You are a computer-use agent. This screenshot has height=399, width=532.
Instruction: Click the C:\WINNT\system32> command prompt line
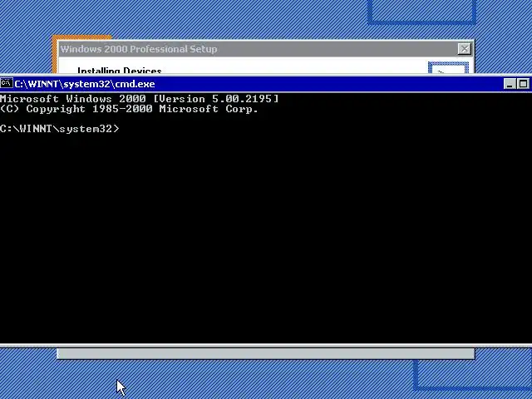coord(60,129)
